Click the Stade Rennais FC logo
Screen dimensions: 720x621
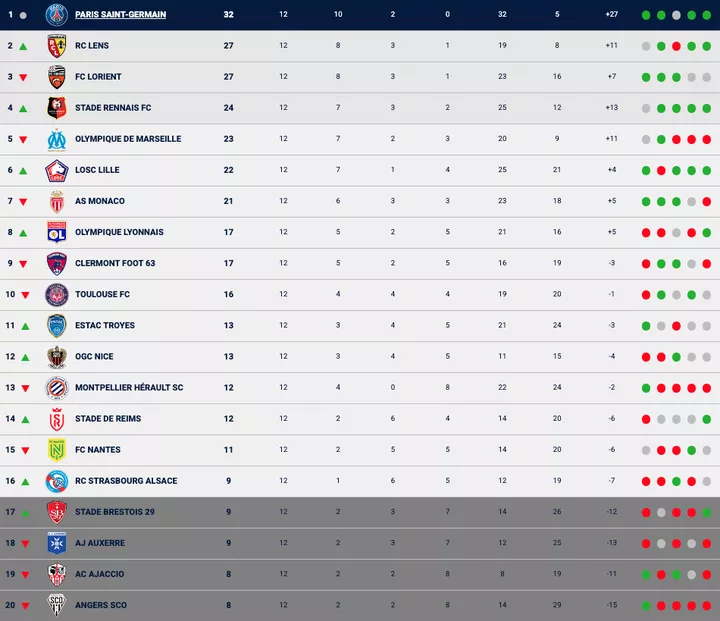(56, 108)
